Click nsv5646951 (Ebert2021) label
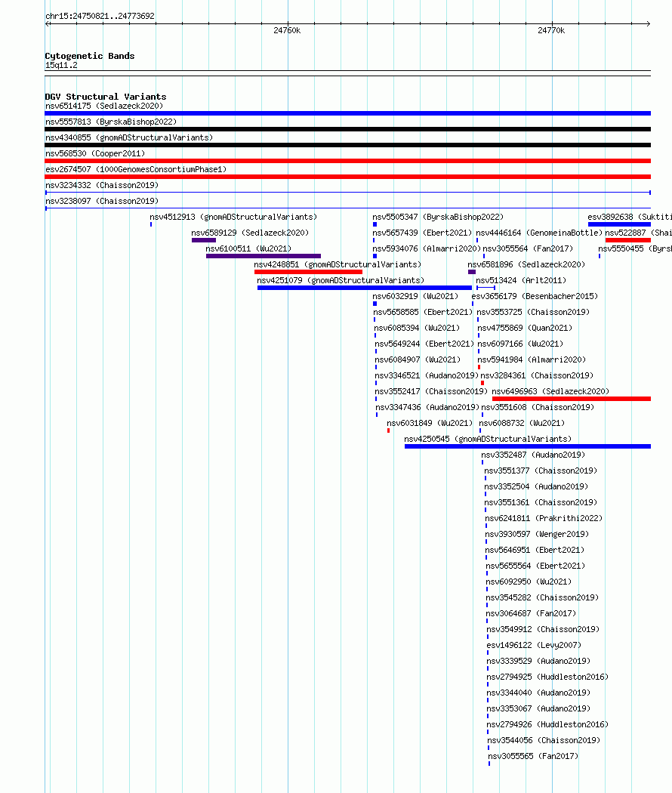This screenshot has width=672, height=793. tap(535, 550)
